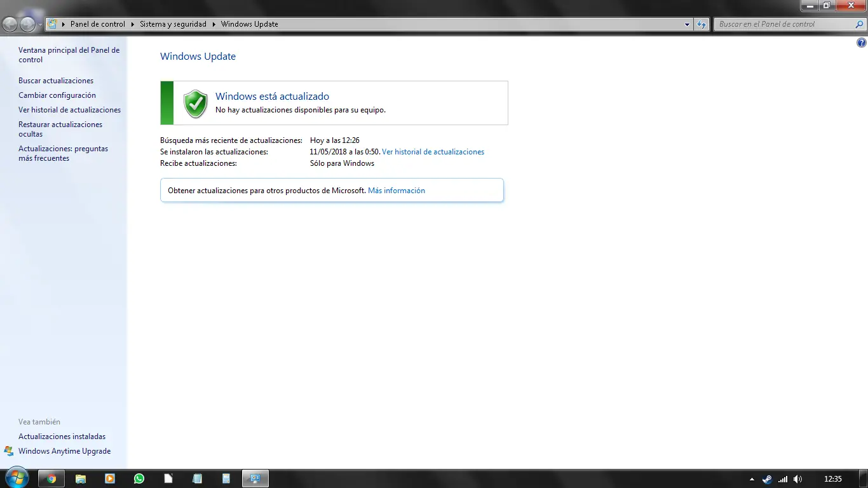The height and width of the screenshot is (488, 868).
Task: Open Steam from the system tray
Action: pyautogui.click(x=766, y=478)
